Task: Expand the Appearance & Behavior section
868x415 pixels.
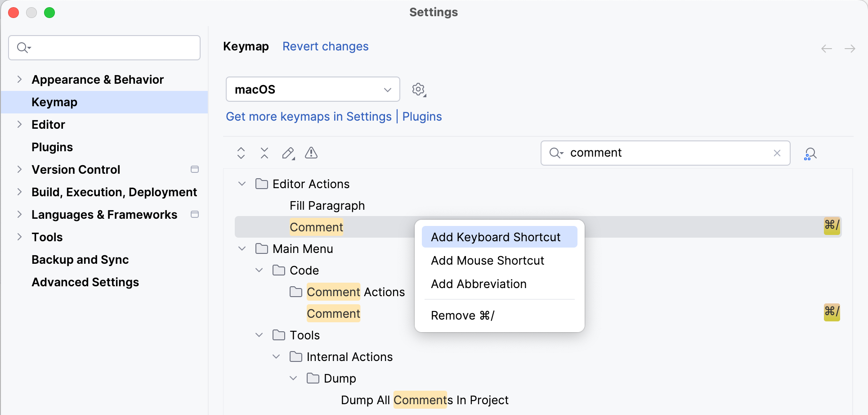Action: coord(19,79)
